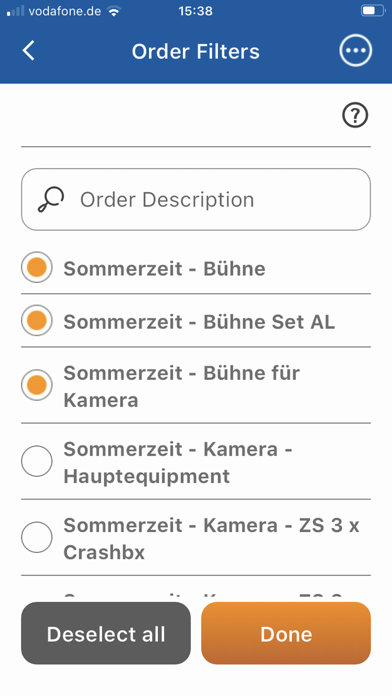392x696 pixels.
Task: Tap the Order Filters title
Action: pyautogui.click(x=195, y=51)
